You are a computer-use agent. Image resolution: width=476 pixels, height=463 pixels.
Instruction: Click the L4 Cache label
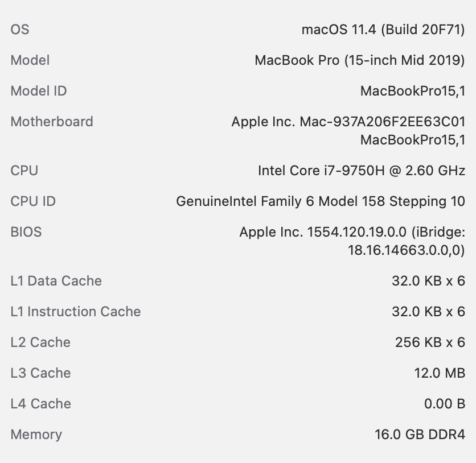tap(41, 404)
